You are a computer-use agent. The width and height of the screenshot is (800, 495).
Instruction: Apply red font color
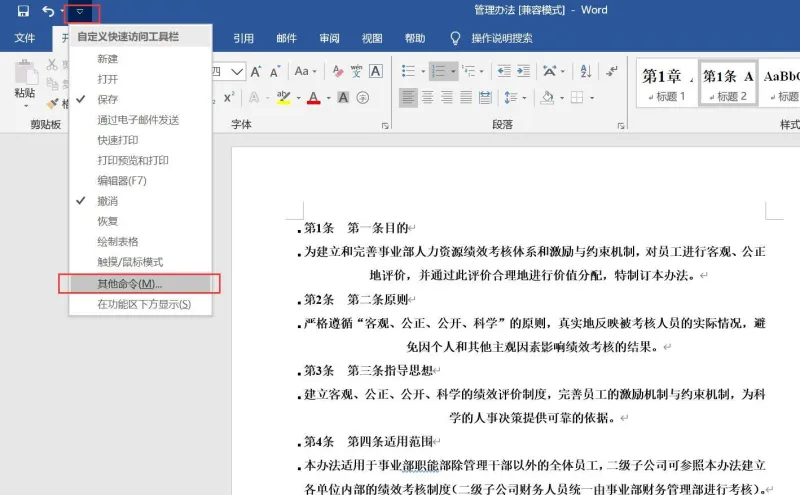313,97
